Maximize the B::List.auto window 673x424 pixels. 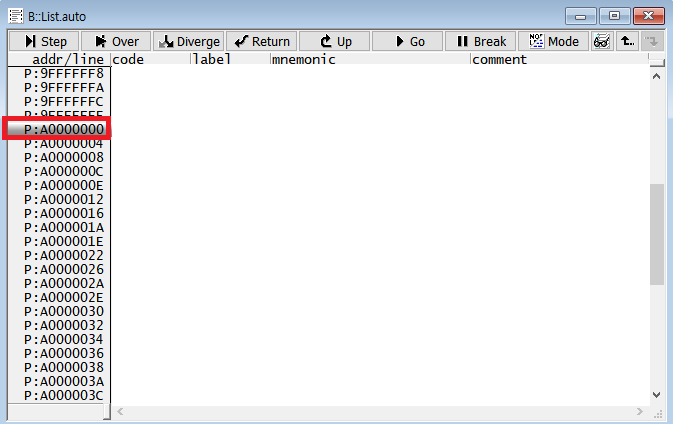pos(615,16)
